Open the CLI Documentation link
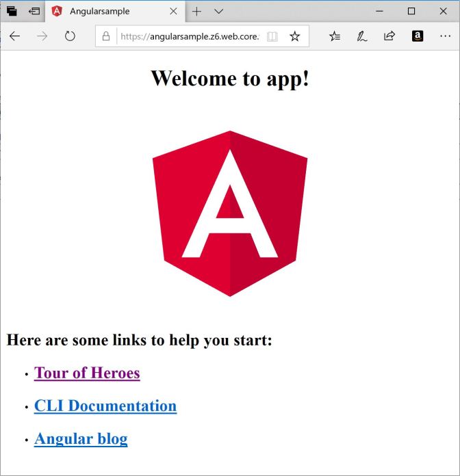Image resolution: width=460 pixels, height=476 pixels. point(105,406)
